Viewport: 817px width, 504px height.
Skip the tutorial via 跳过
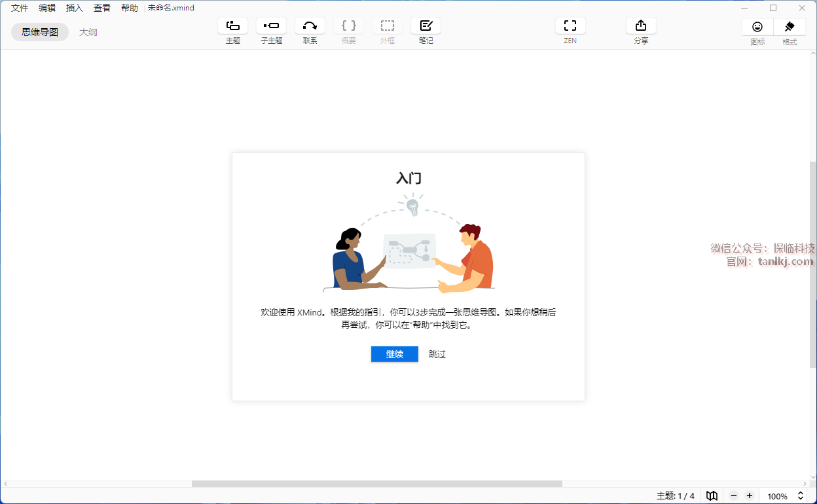437,354
